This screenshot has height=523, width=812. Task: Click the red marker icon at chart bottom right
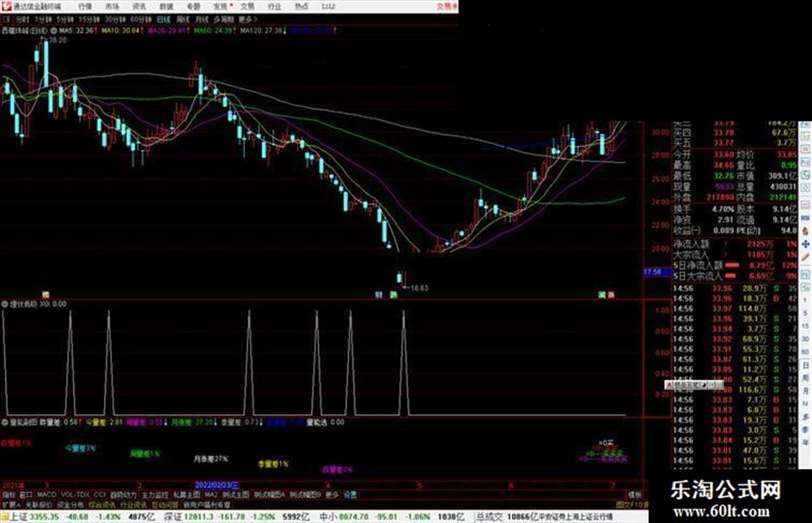point(611,295)
